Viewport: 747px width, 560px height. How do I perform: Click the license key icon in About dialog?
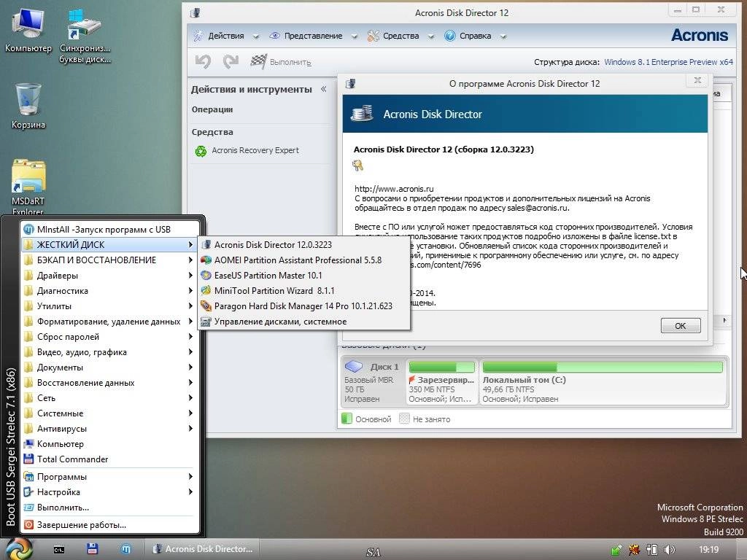[357, 166]
